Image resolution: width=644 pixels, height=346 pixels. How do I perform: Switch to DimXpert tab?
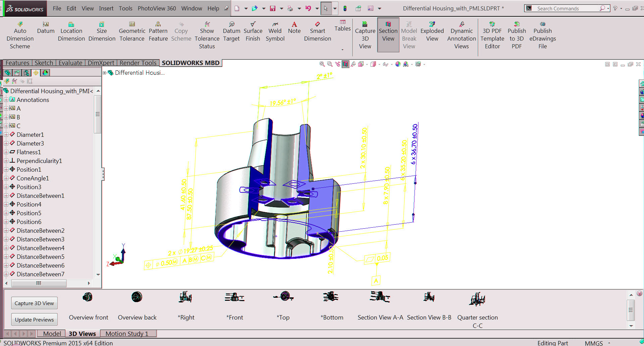(x=101, y=63)
